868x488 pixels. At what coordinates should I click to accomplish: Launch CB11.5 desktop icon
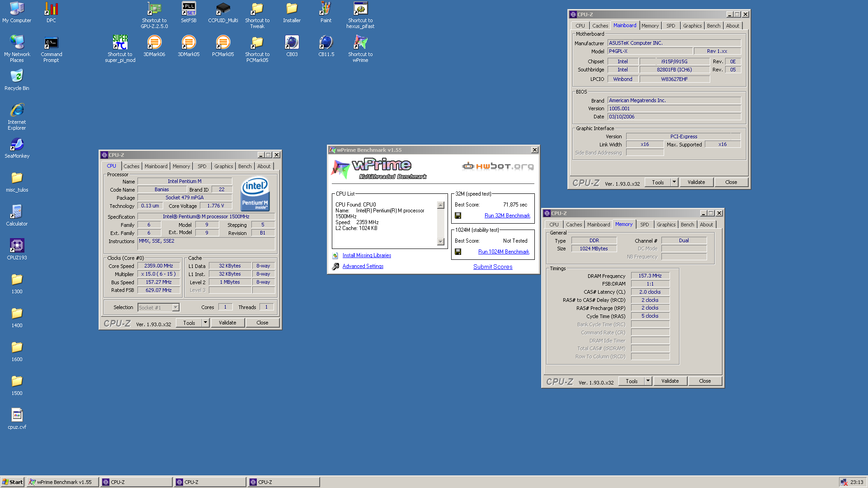coord(326,46)
